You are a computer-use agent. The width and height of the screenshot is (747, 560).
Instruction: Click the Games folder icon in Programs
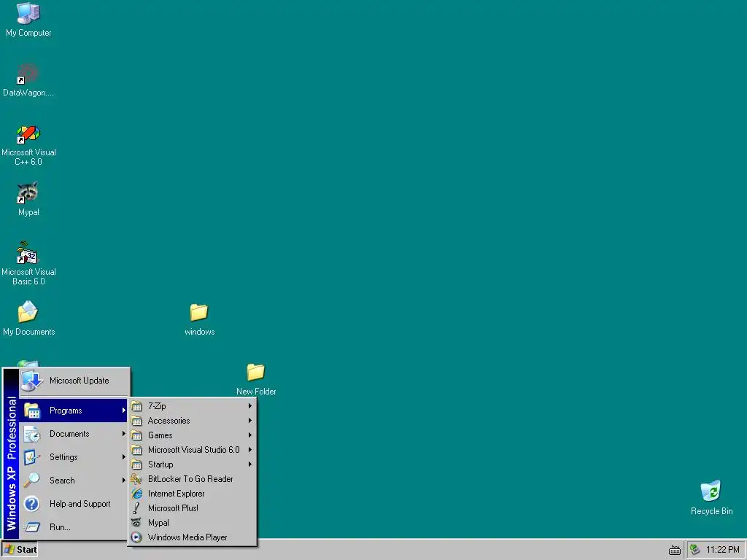(136, 435)
